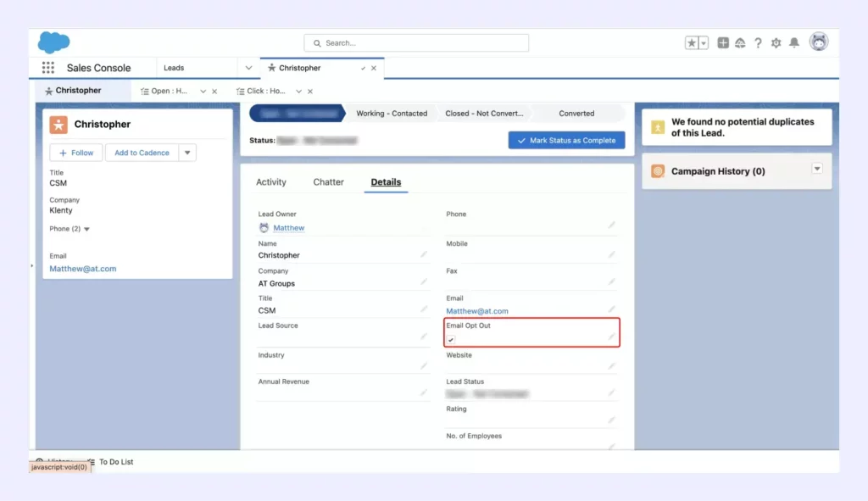Toggle the Email Opt Out checkbox
The width and height of the screenshot is (868, 501).
451,339
